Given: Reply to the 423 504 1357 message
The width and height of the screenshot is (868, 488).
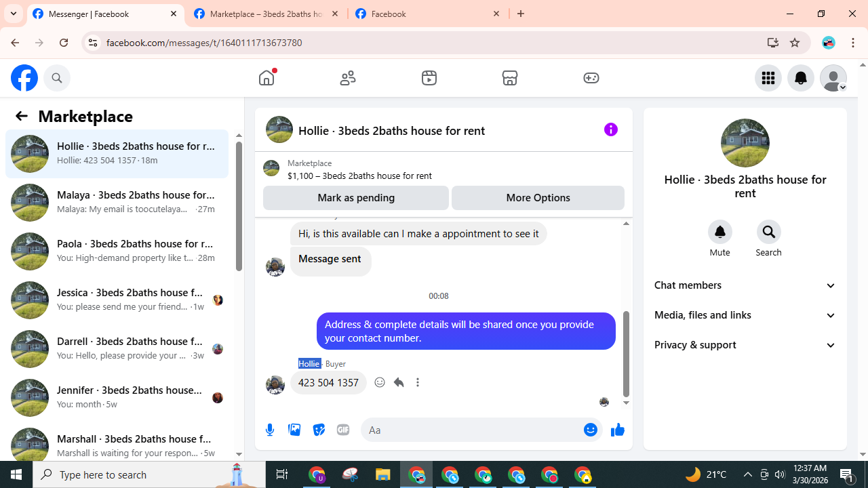Looking at the screenshot, I should click(399, 382).
